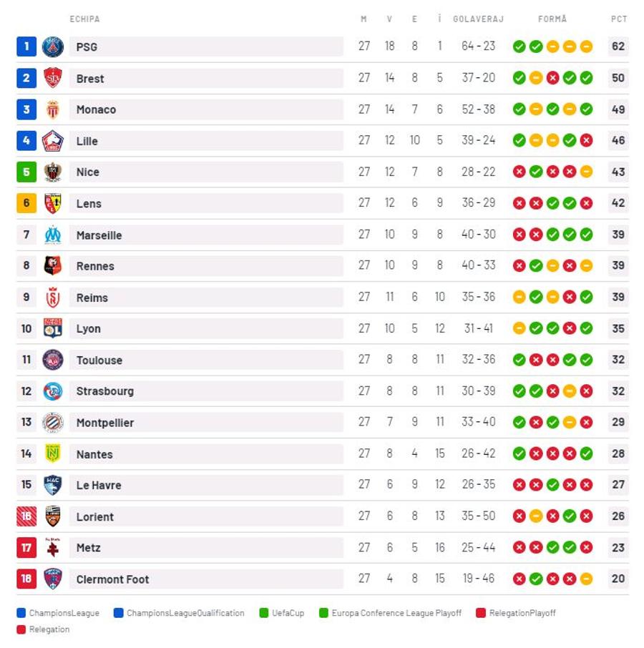The image size is (644, 648).
Task: Select the Clermont Foot row
Action: [x=323, y=579]
